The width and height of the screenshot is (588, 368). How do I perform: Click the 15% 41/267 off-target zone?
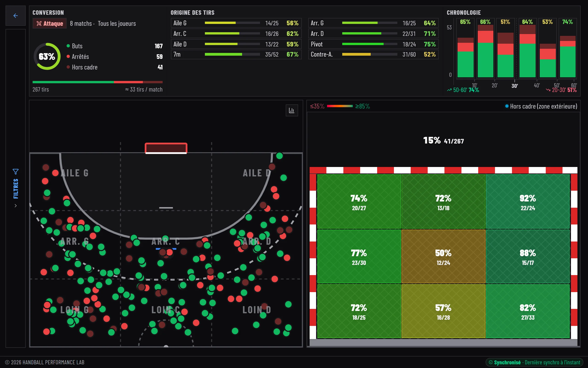443,141
